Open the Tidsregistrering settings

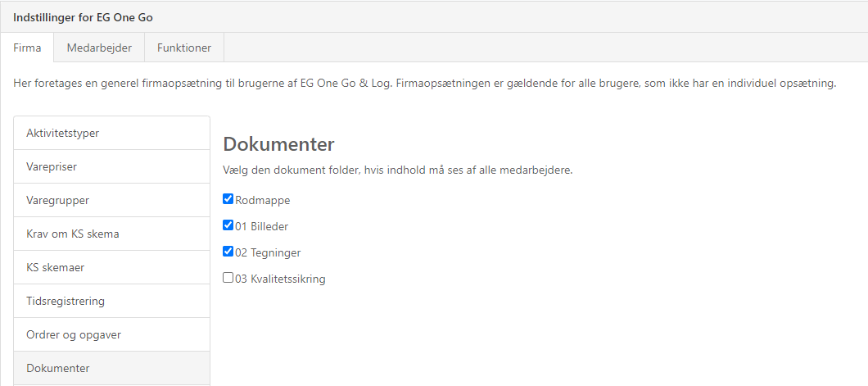[111, 301]
